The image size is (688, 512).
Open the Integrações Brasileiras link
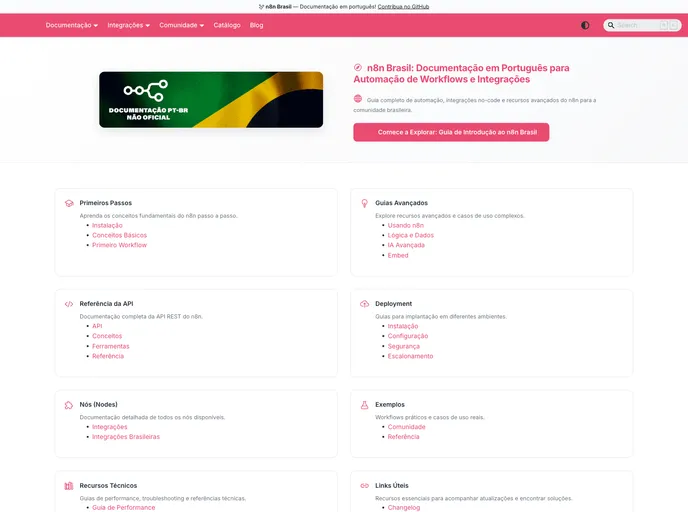(x=126, y=437)
